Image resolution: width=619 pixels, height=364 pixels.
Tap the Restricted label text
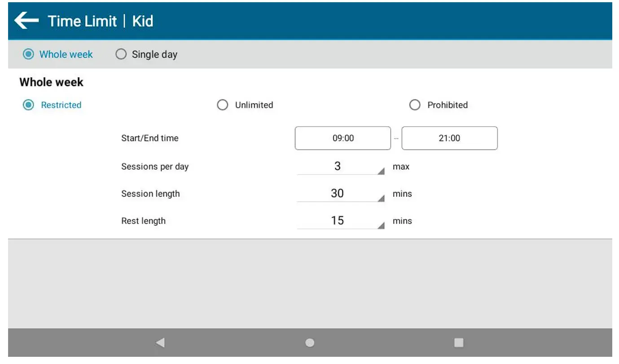pyautogui.click(x=61, y=105)
